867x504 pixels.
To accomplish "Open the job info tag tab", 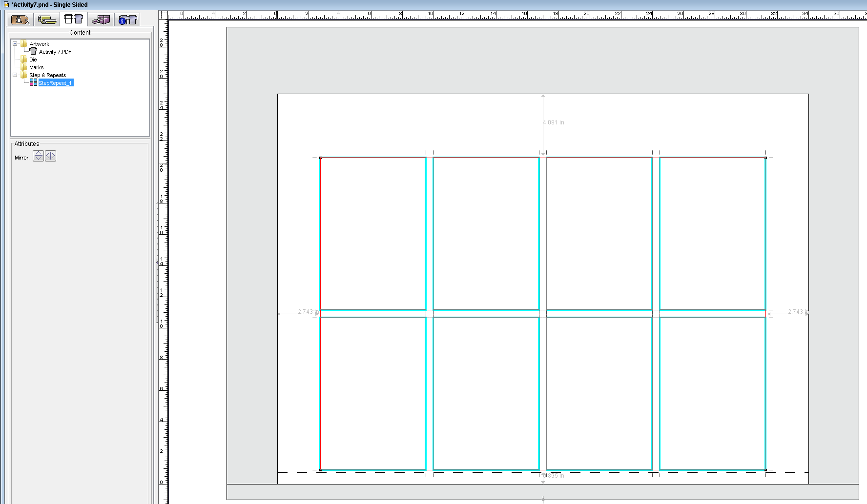I will tap(20, 20).
